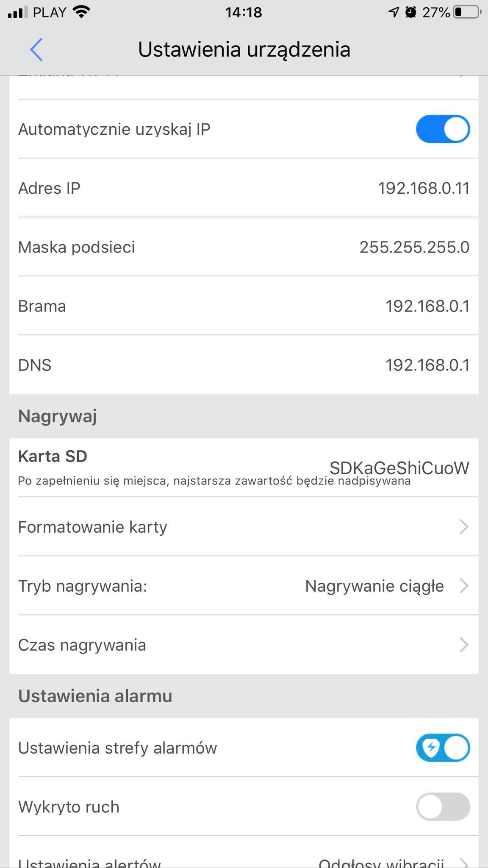Tap the clock showing 14:18
The image size is (488, 868).
pyautogui.click(x=244, y=12)
